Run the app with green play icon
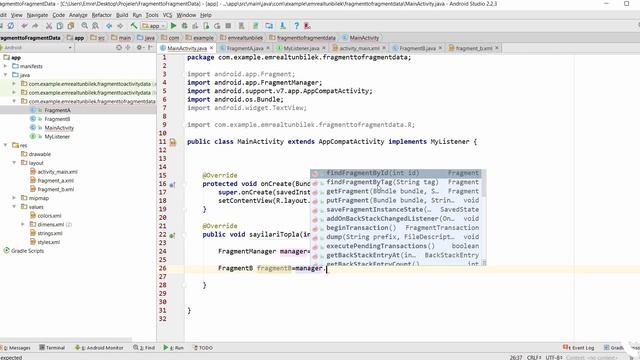This screenshot has width=640, height=360. coord(173,26)
